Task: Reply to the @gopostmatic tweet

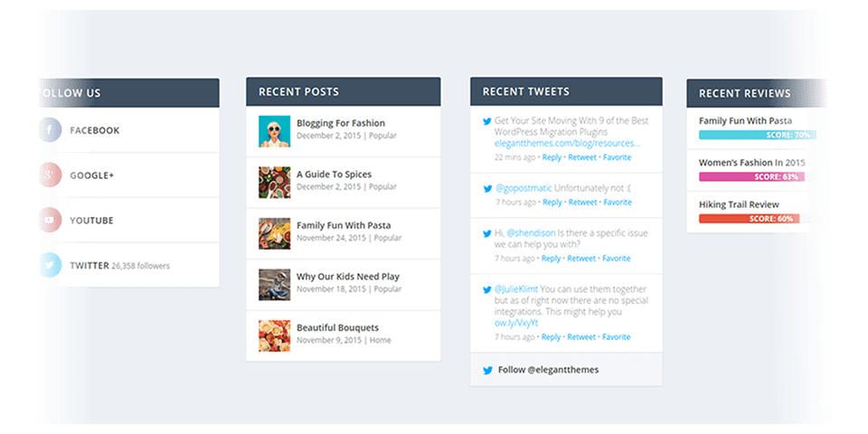Action: 552,203
